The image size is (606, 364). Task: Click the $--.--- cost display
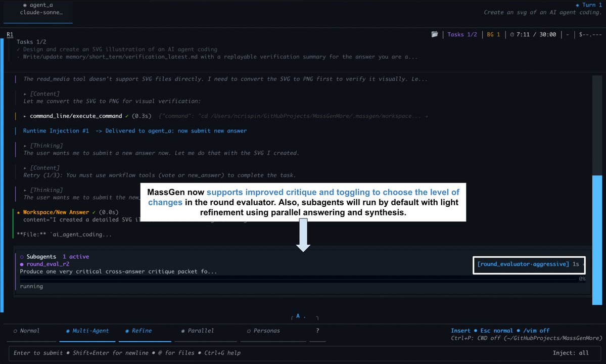pos(590,35)
